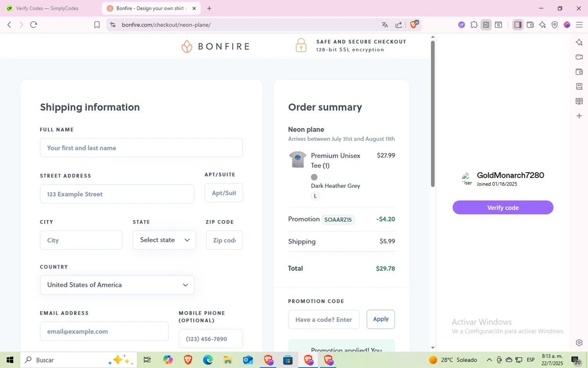Open Brave Shields lion icon
Image resolution: width=588 pixels, height=368 pixels.
click(x=414, y=24)
